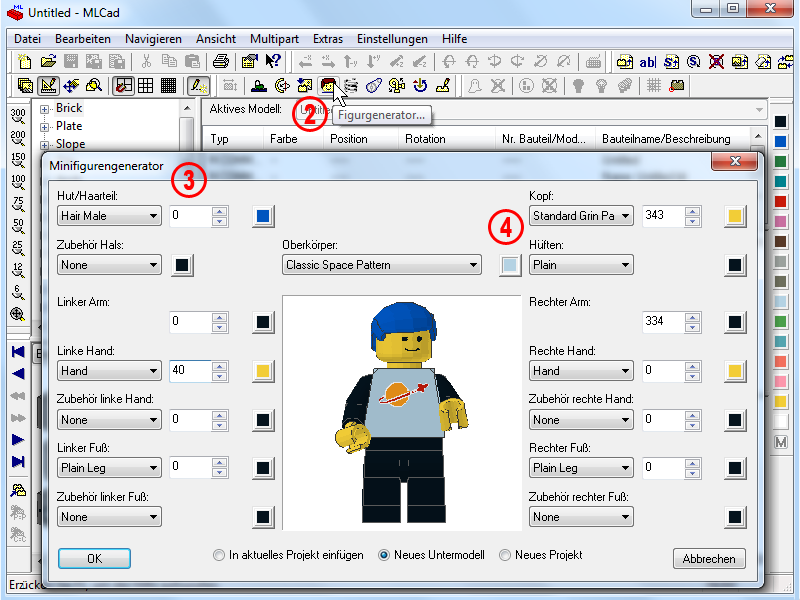
Task: Click the yellow Kopf color swatch
Action: [x=735, y=216]
